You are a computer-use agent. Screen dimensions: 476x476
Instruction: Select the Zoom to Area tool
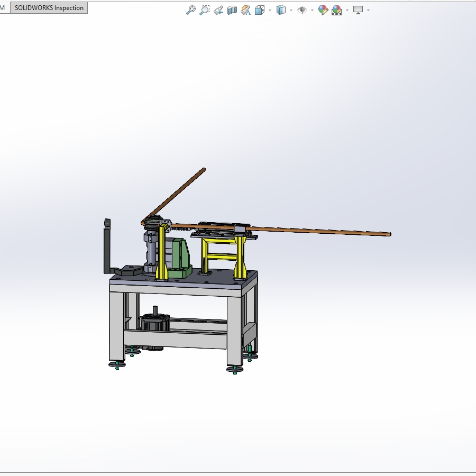pos(204,10)
